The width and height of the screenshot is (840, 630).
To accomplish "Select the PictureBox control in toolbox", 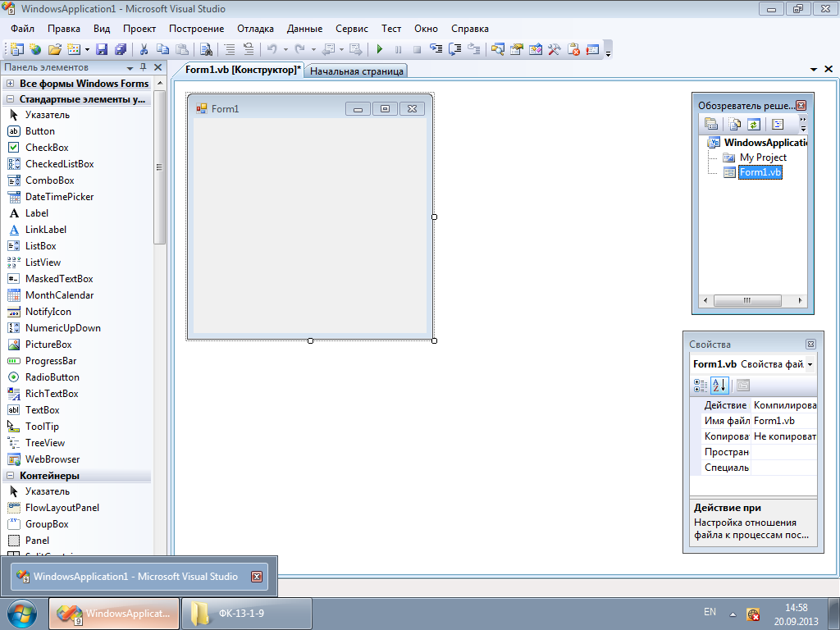I will pos(48,345).
